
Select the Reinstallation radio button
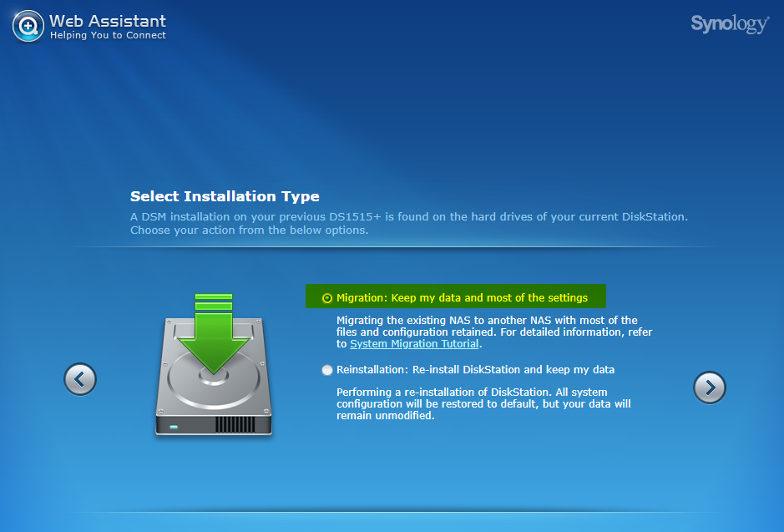[x=327, y=369]
